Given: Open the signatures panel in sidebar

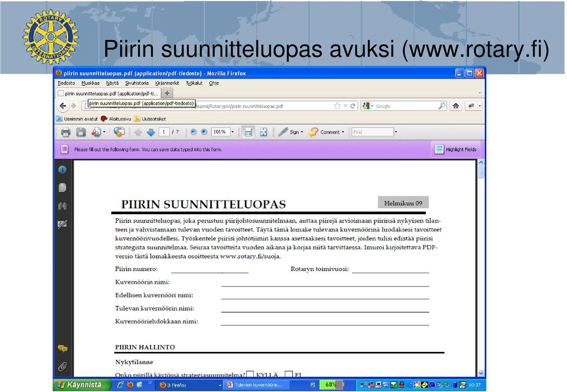Looking at the screenshot, I should 63,224.
